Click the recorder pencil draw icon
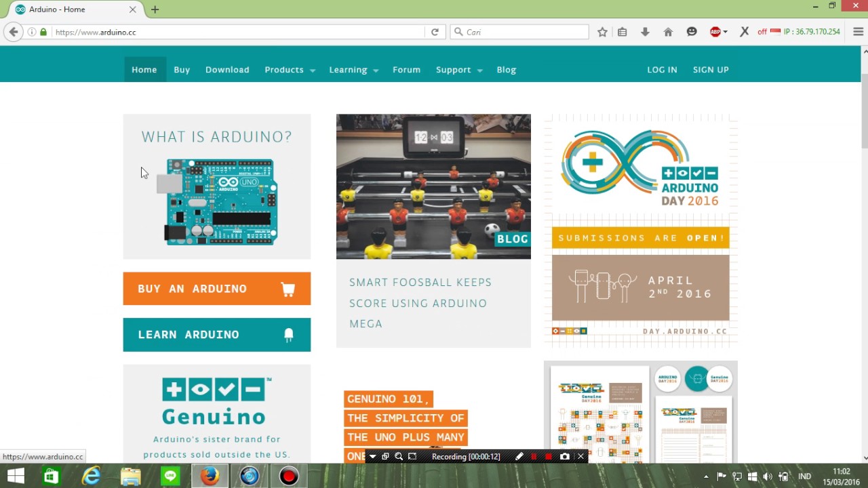Viewport: 868px width, 488px height. 519,457
